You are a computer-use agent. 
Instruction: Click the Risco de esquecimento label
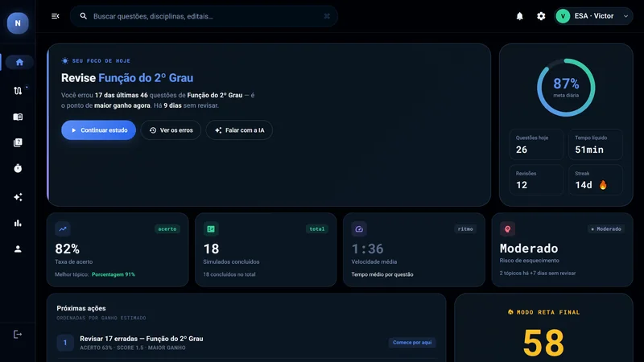click(530, 261)
